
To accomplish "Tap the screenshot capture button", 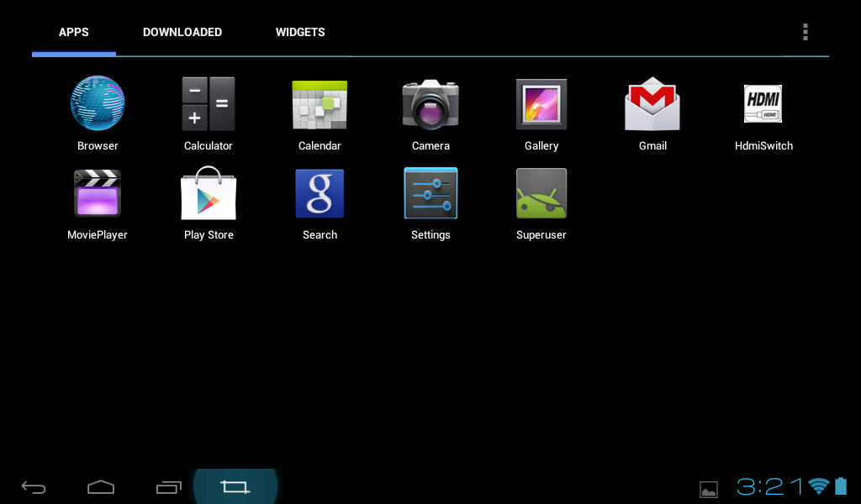I will [235, 486].
